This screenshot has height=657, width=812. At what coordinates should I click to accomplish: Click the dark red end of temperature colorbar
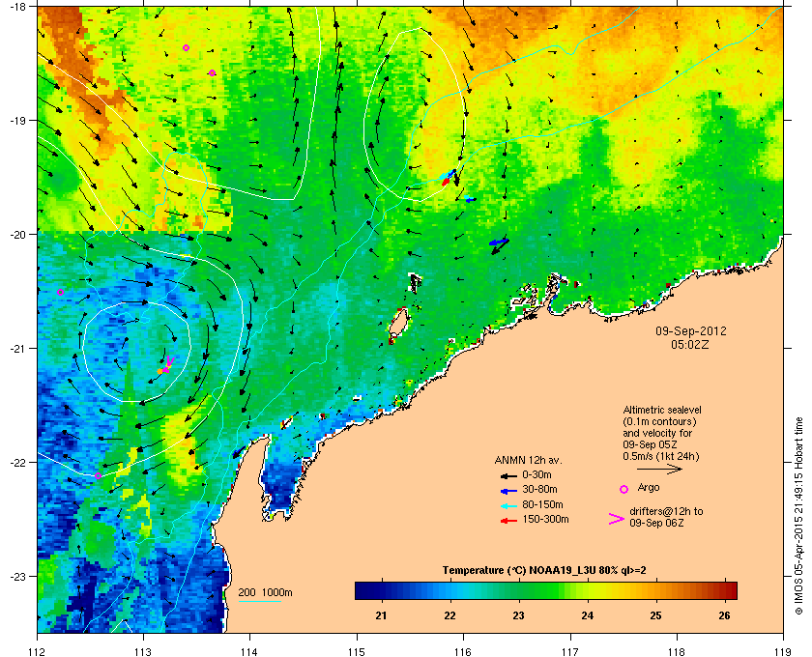point(731,590)
